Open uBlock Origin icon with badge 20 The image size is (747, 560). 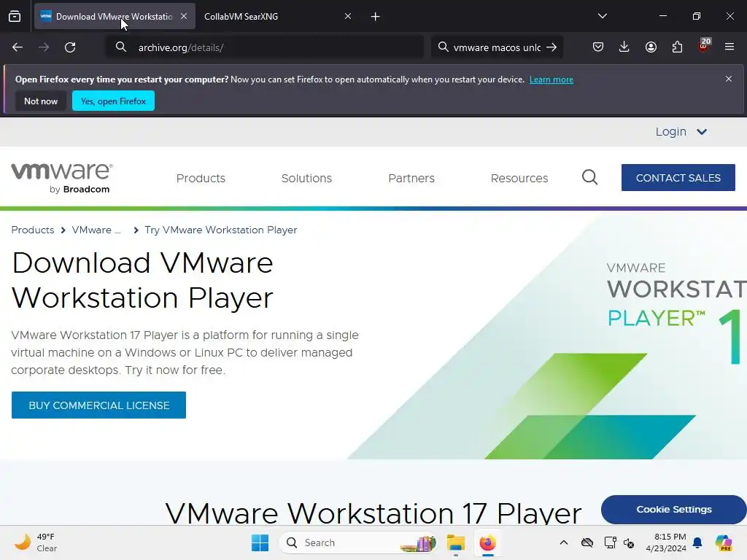[704, 46]
